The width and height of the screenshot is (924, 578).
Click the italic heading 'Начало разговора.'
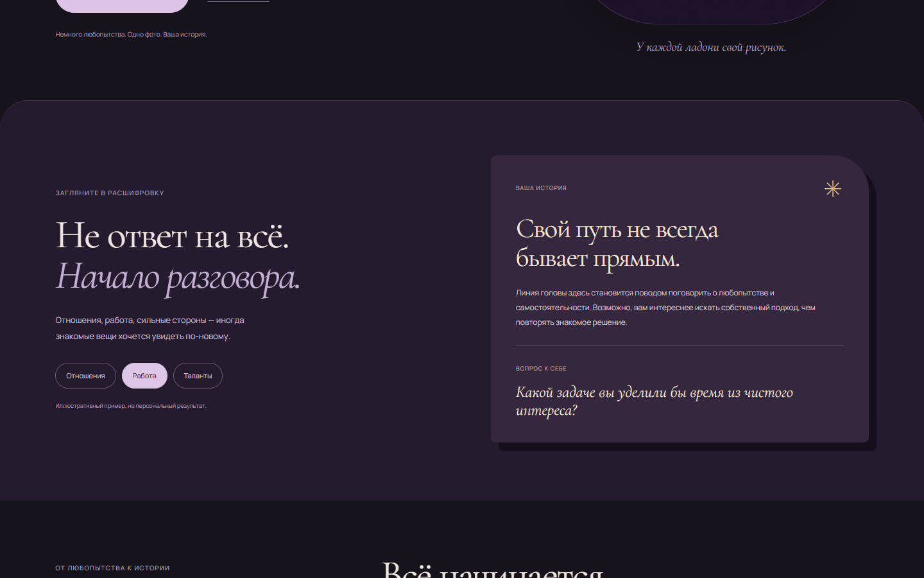click(x=178, y=277)
